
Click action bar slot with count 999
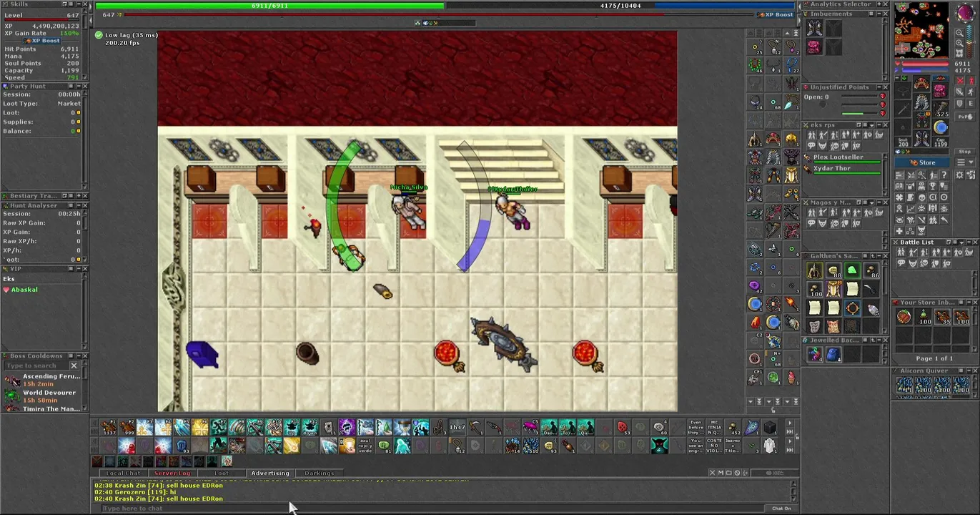[x=127, y=428]
